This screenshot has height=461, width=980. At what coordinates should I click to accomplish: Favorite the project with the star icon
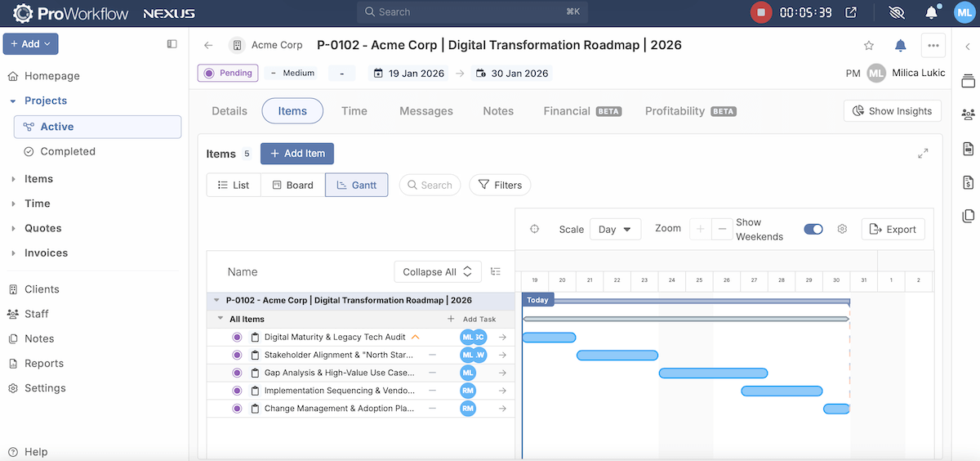pos(869,46)
